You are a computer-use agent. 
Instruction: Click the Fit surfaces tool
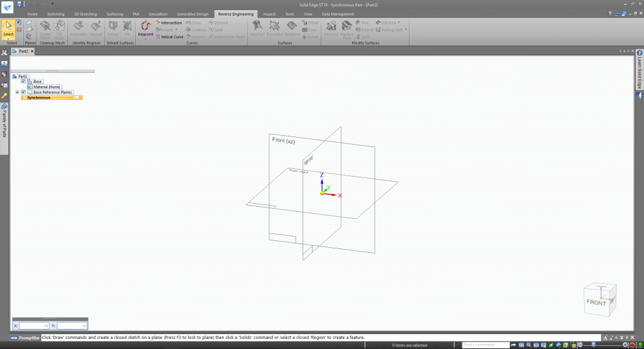pyautogui.click(x=127, y=29)
